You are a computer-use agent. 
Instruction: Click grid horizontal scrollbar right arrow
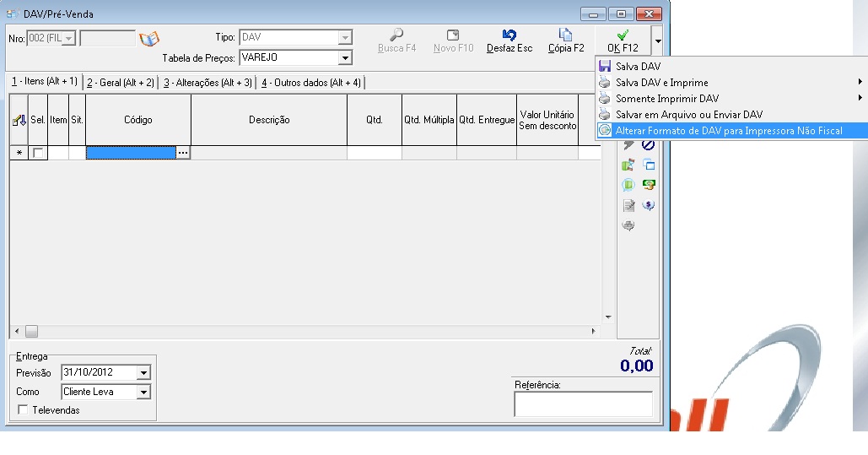[594, 332]
